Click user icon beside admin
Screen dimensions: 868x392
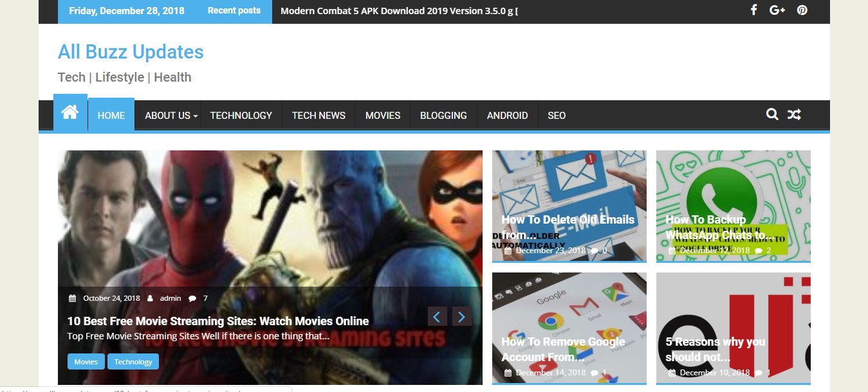coord(150,298)
